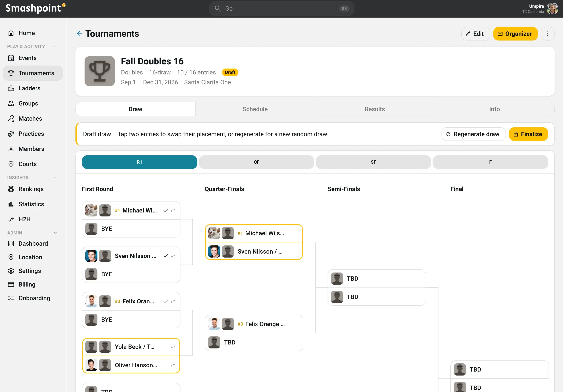This screenshot has height=392, width=563.
Task: Collapse the Admin section
Action: click(55, 233)
